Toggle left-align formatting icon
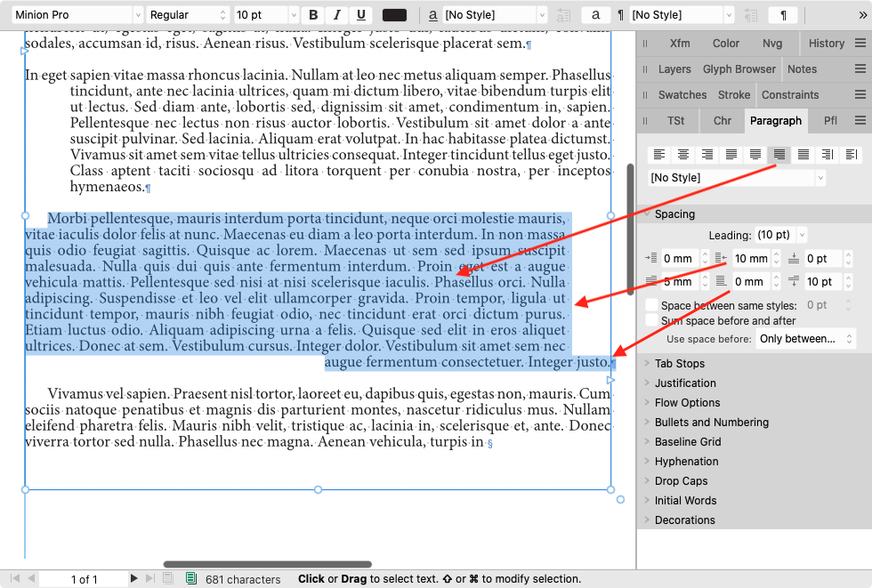The width and height of the screenshot is (872, 588). click(x=659, y=154)
